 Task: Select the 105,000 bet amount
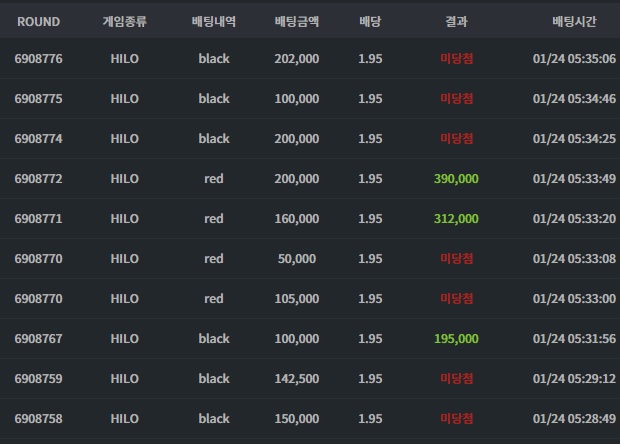(297, 299)
